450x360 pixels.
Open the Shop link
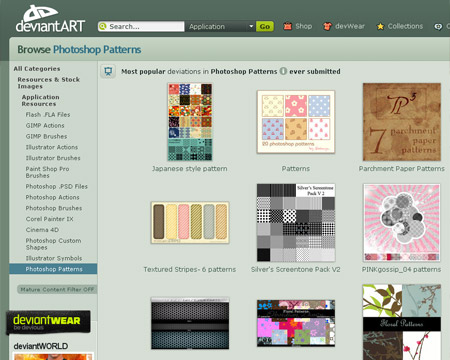point(303,26)
